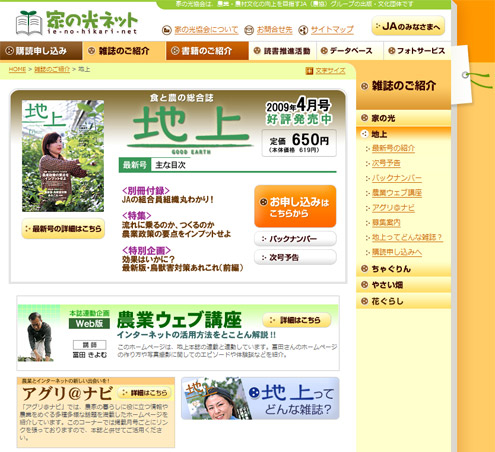495x452 pixels.
Task: Open 雑誌のご紹介 tab
Action: 124,51
